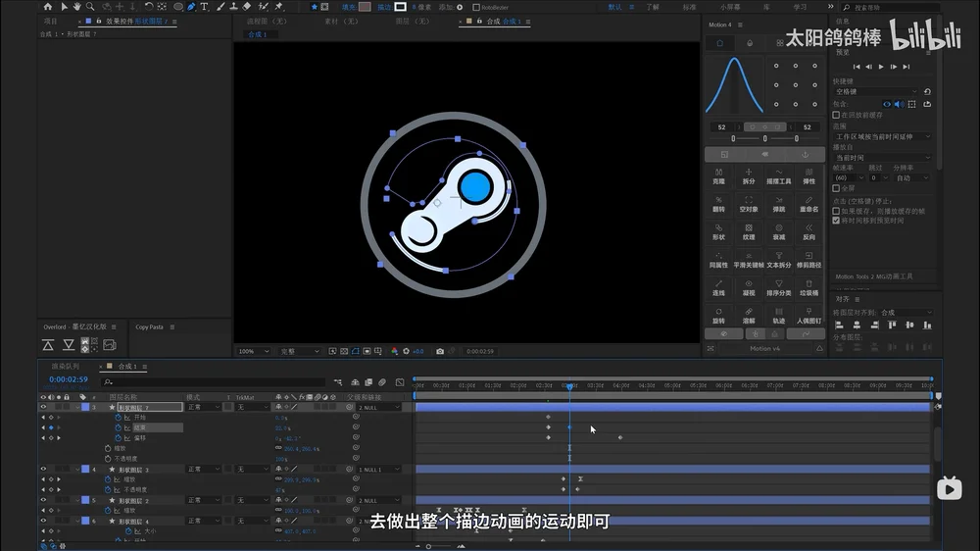Collapse 形状图层 3 layer twirl arrow
This screenshot has width=980, height=551.
click(x=77, y=469)
